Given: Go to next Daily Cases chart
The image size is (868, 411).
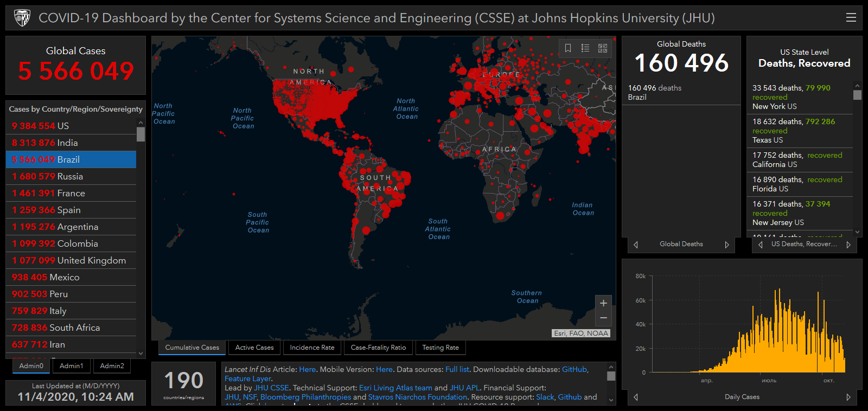Looking at the screenshot, I should coord(848,397).
